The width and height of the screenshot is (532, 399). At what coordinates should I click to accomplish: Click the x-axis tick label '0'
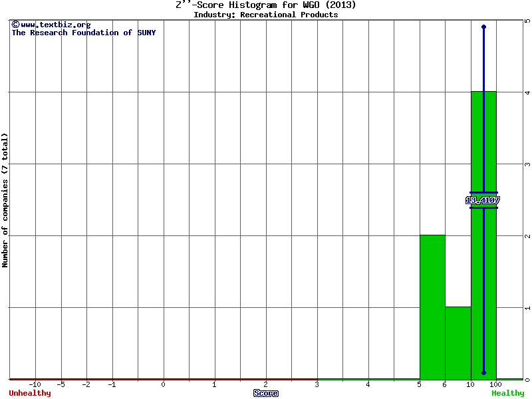point(163,384)
